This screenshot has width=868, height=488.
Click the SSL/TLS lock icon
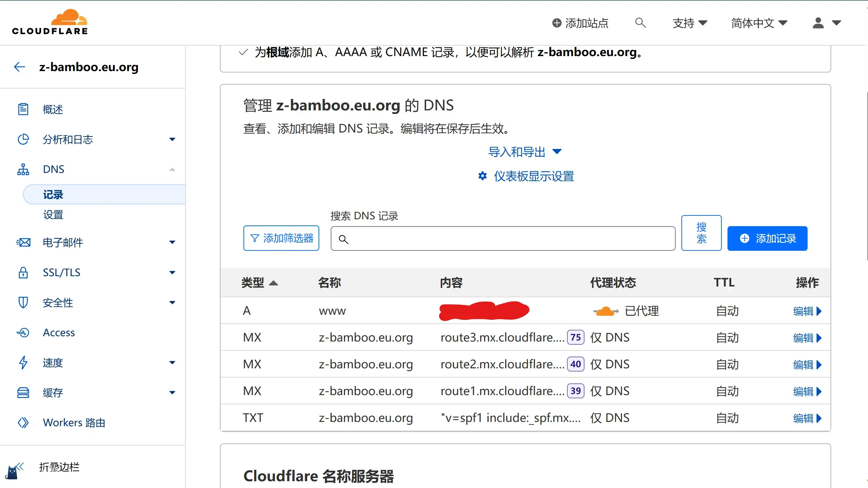point(22,273)
